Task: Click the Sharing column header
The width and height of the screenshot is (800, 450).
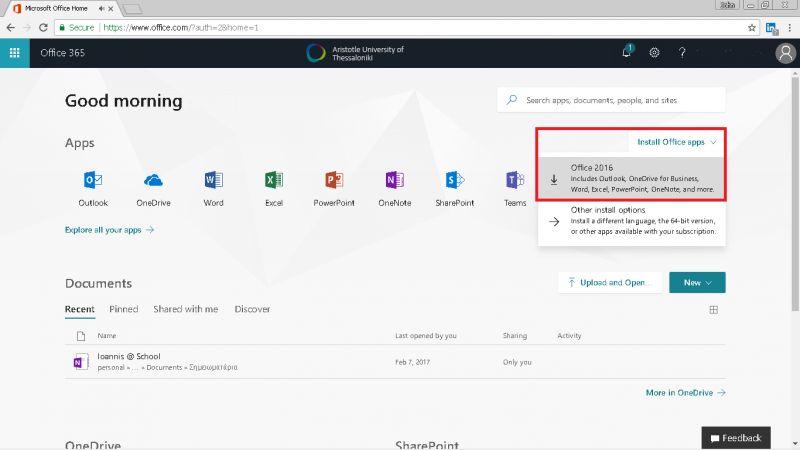Action: 515,336
